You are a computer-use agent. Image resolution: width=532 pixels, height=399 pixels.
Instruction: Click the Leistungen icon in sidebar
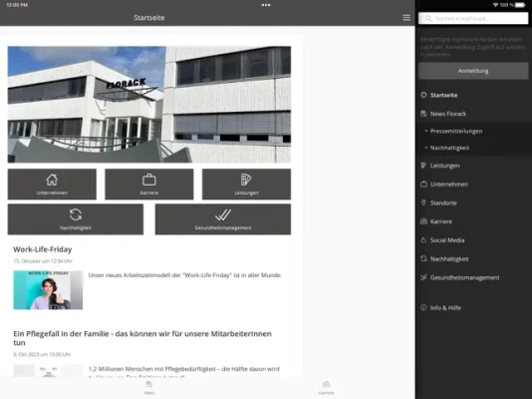point(423,166)
